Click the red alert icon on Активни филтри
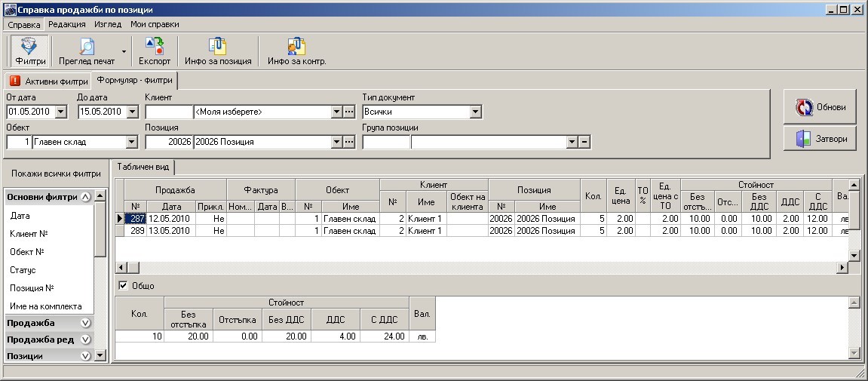 click(x=15, y=81)
